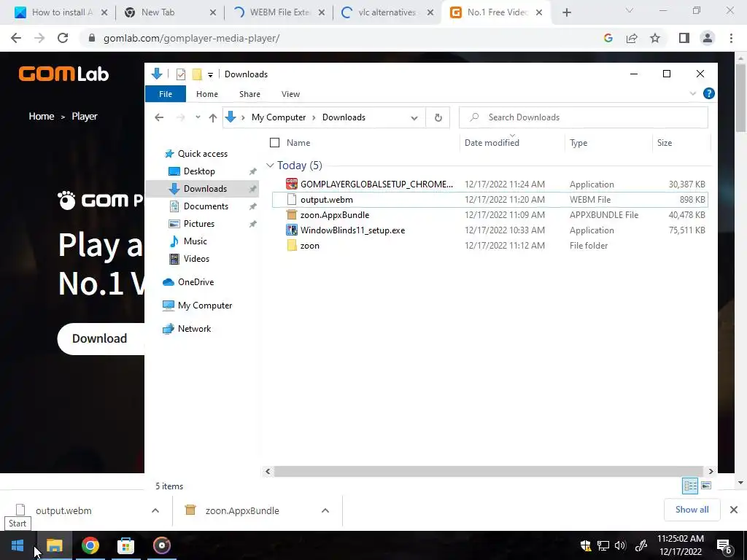747x560 pixels.
Task: Select Pictures in navigation pane
Action: [198, 224]
